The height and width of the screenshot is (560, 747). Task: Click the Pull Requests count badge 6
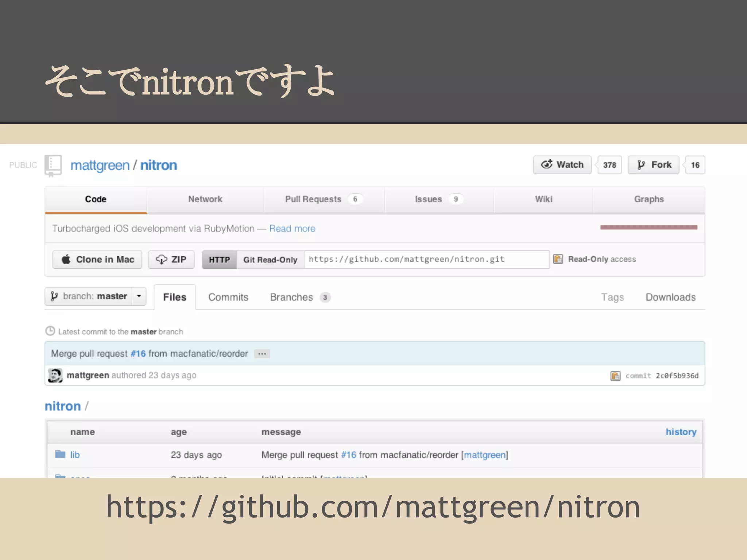pos(355,199)
